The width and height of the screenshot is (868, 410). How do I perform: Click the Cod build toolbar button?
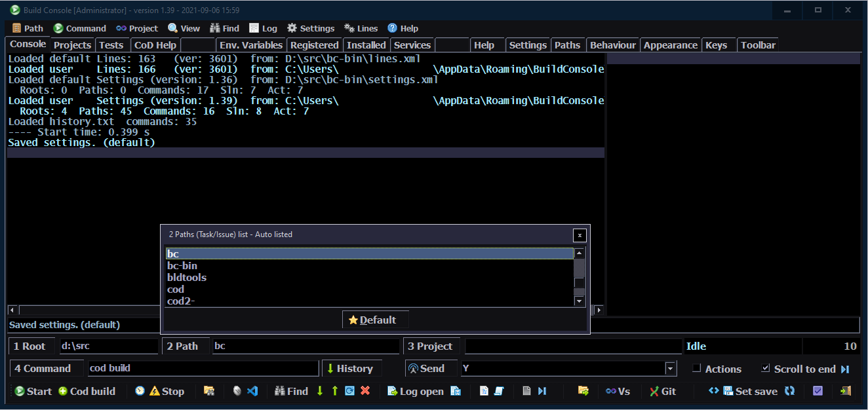point(87,391)
